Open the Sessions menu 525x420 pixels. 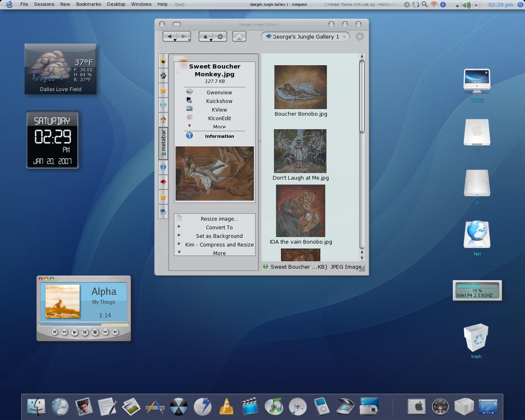coord(44,4)
